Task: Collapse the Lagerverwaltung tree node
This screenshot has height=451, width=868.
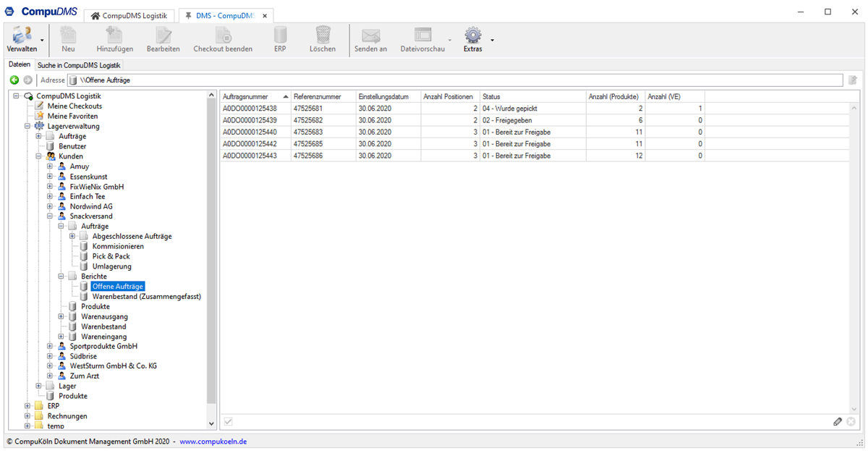Action: coord(27,127)
